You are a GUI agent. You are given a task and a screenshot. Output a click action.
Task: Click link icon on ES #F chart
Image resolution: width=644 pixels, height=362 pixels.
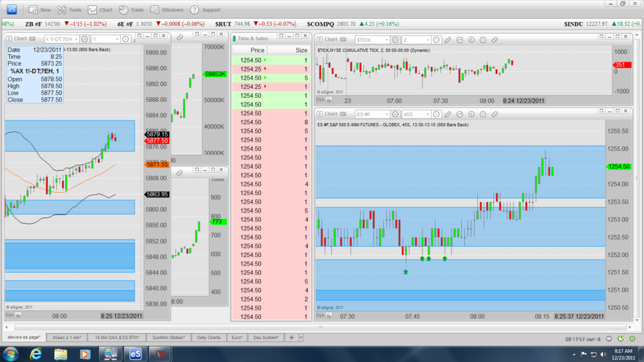[x=495, y=114]
